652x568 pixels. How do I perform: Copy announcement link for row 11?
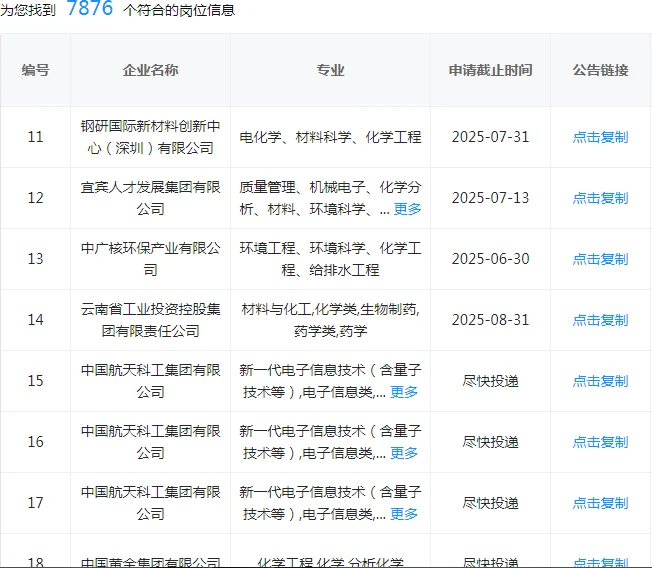coord(600,137)
